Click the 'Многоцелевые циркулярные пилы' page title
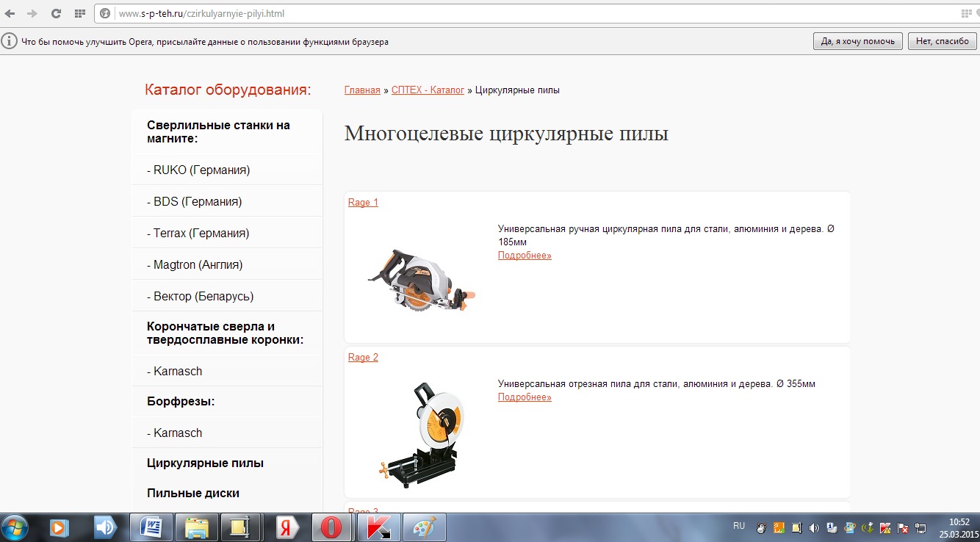The height and width of the screenshot is (542, 980). tap(506, 134)
